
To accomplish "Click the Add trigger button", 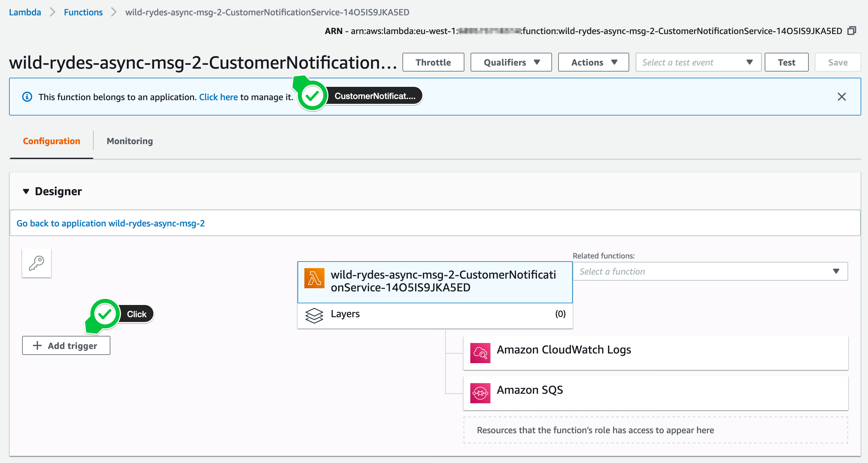I will pos(66,345).
